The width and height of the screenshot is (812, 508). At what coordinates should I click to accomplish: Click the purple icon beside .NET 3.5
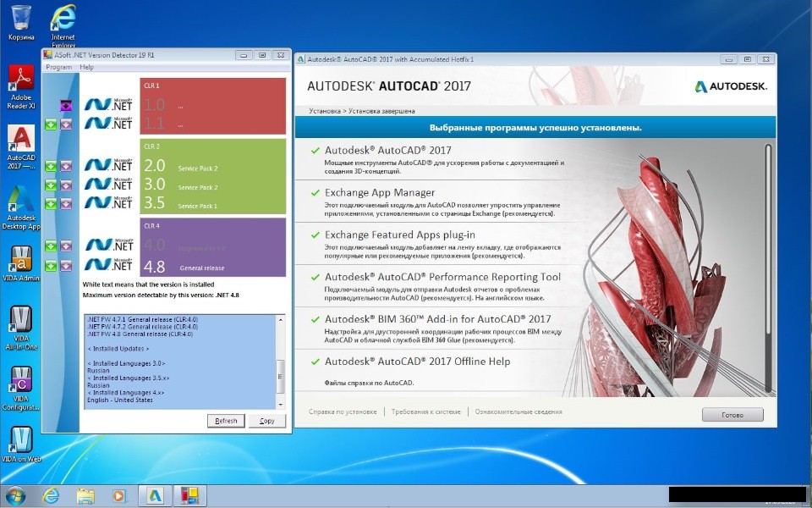66,204
